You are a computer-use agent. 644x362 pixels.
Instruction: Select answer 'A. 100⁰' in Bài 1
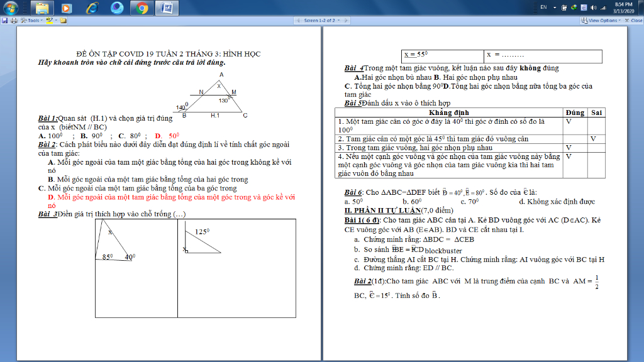coord(50,136)
